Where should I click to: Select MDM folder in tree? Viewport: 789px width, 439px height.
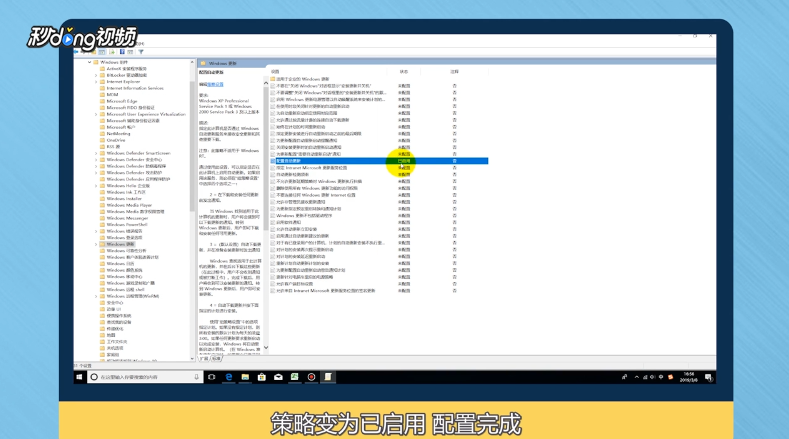pyautogui.click(x=112, y=95)
